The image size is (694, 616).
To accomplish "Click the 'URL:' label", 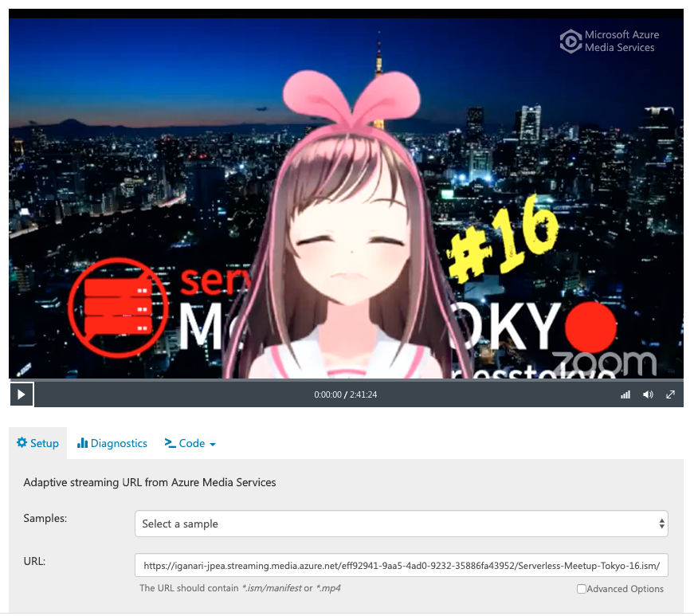I will (34, 561).
